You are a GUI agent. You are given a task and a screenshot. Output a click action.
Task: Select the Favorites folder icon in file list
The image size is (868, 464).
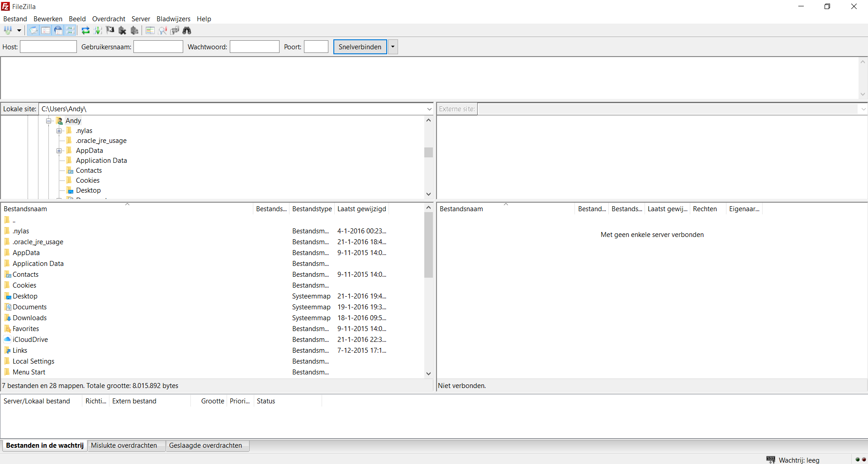[x=7, y=328]
